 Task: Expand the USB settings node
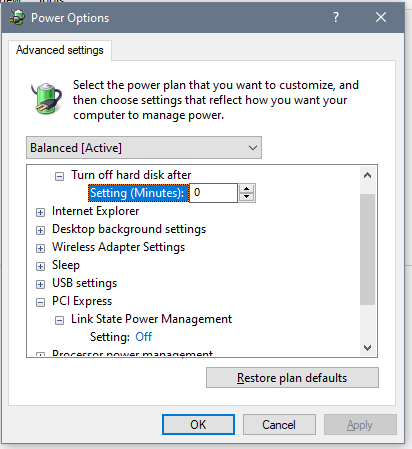pos(40,284)
